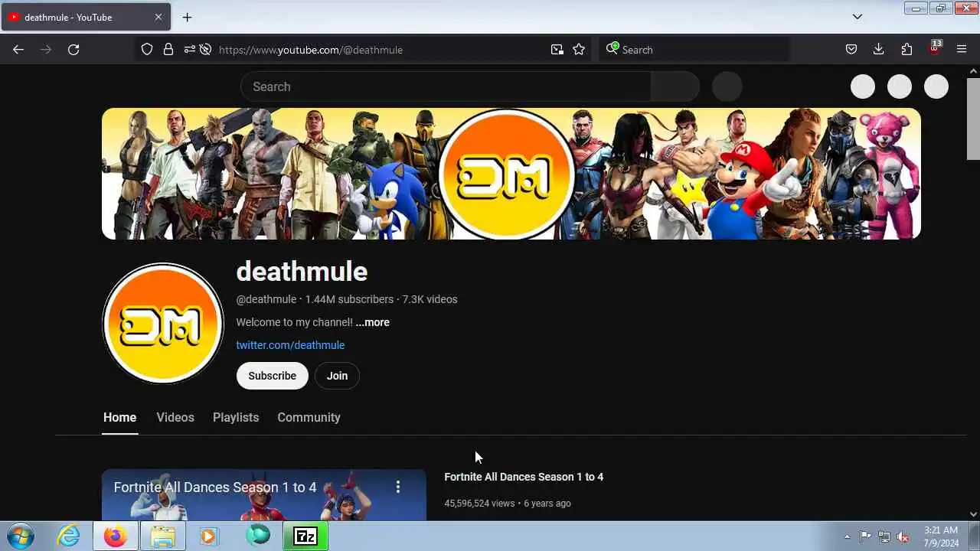Viewport: 980px width, 551px height.
Task: Expand the list all tabs dropdown
Action: 857,17
